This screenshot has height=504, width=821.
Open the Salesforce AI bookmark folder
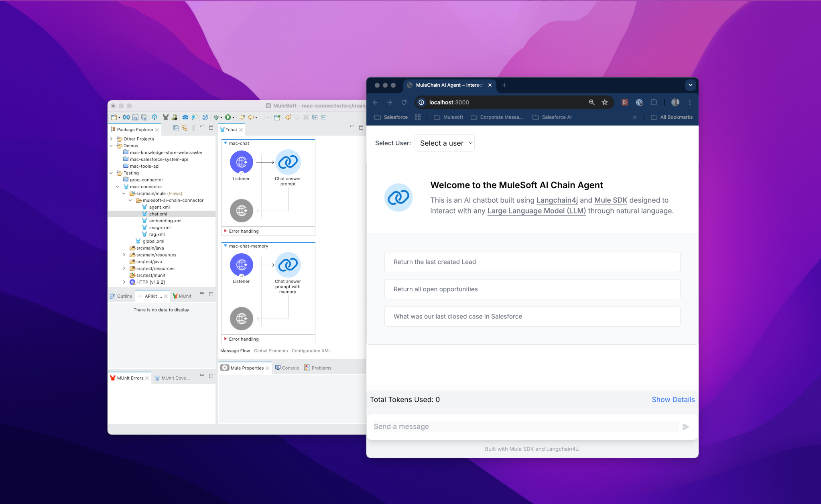(552, 117)
